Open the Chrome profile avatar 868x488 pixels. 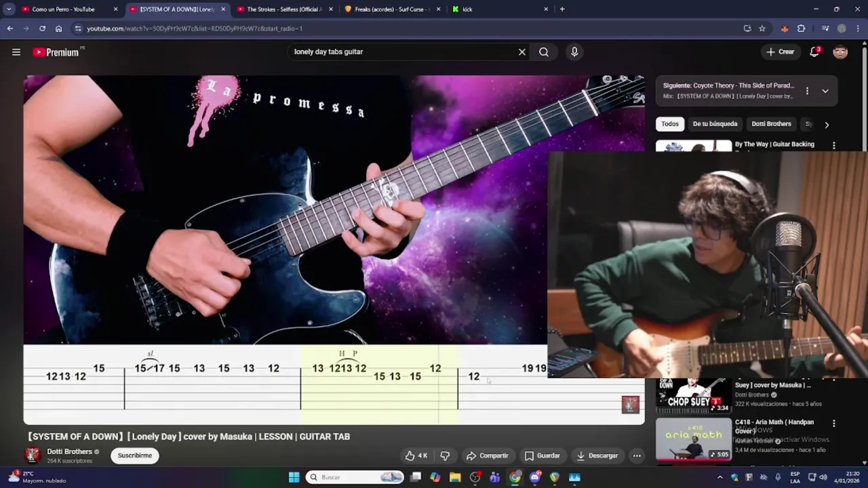(842, 28)
